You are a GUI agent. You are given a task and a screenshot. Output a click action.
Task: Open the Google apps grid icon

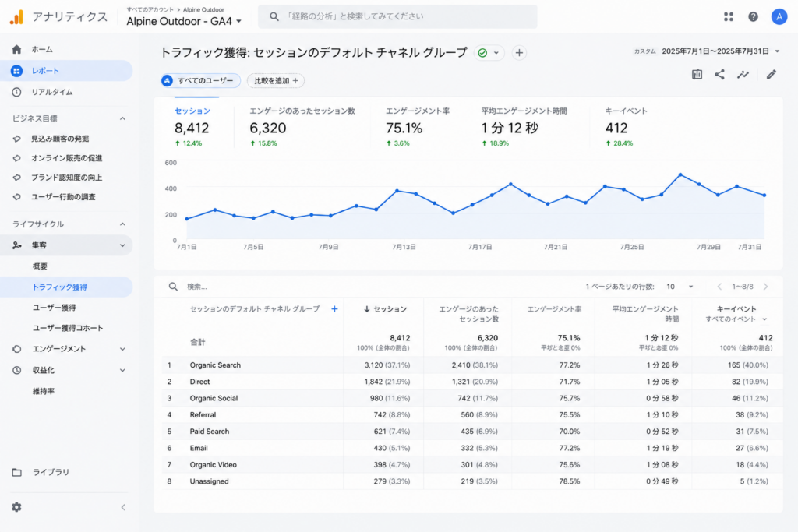(x=729, y=17)
